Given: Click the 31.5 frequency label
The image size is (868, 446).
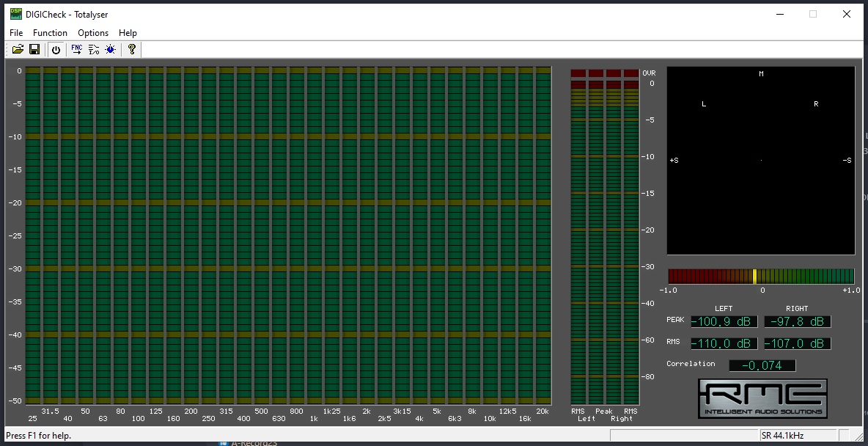Looking at the screenshot, I should (50, 411).
